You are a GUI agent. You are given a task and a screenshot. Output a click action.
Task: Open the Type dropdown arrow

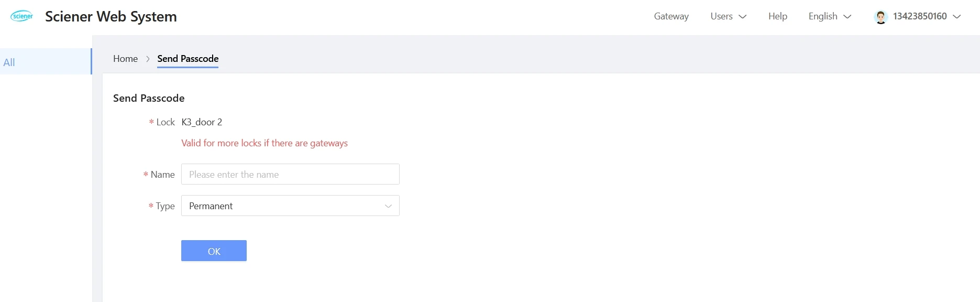click(388, 206)
